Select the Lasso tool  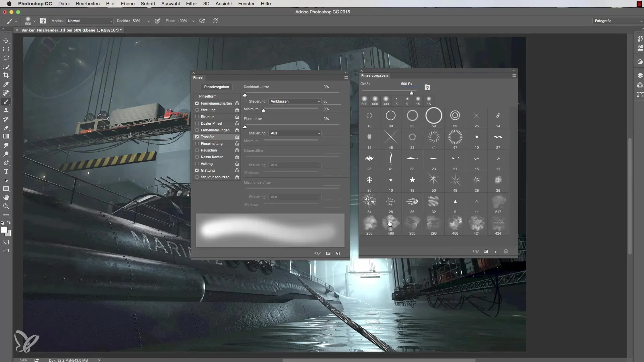[6, 58]
